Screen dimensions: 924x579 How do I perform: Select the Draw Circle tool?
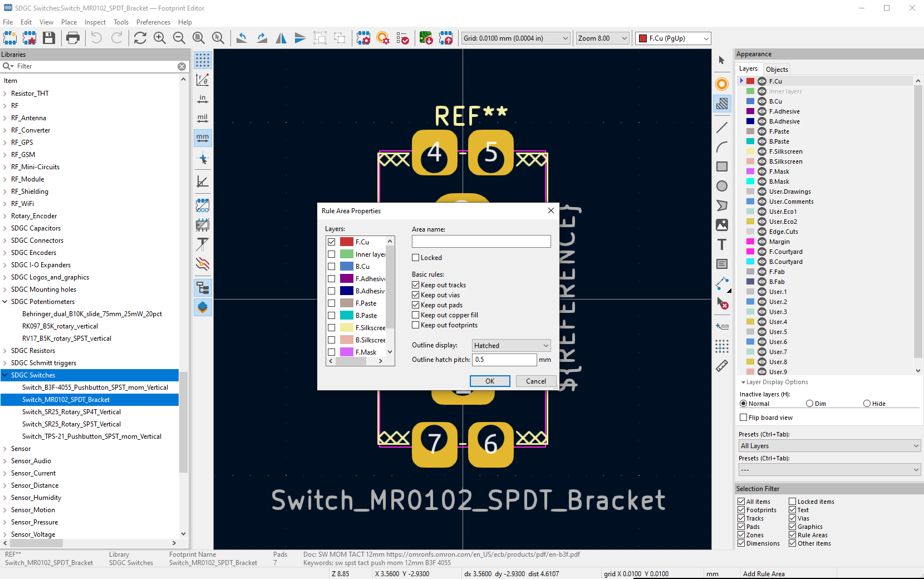[722, 186]
